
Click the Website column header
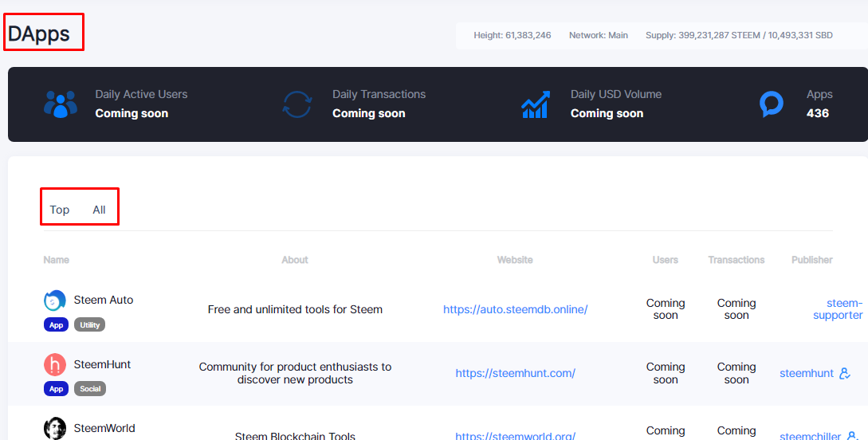point(515,260)
